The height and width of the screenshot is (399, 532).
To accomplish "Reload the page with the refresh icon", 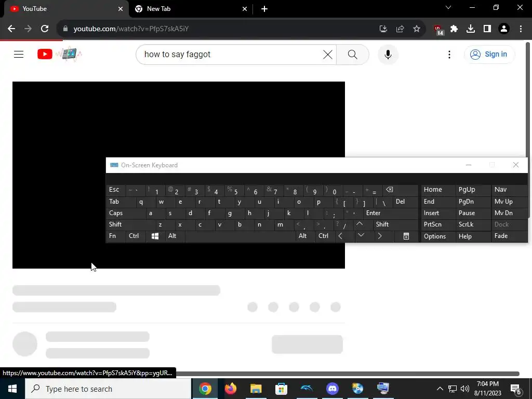I will click(x=45, y=29).
